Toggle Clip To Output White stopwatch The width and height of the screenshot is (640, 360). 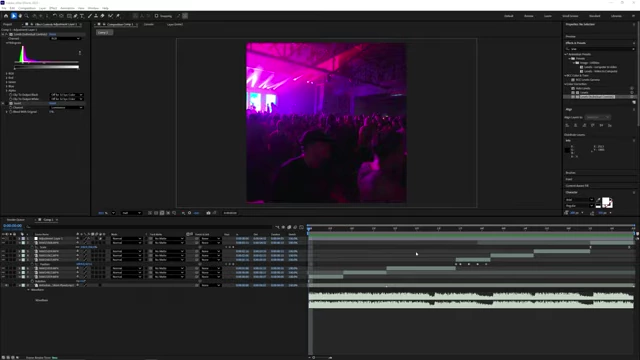click(x=11, y=99)
